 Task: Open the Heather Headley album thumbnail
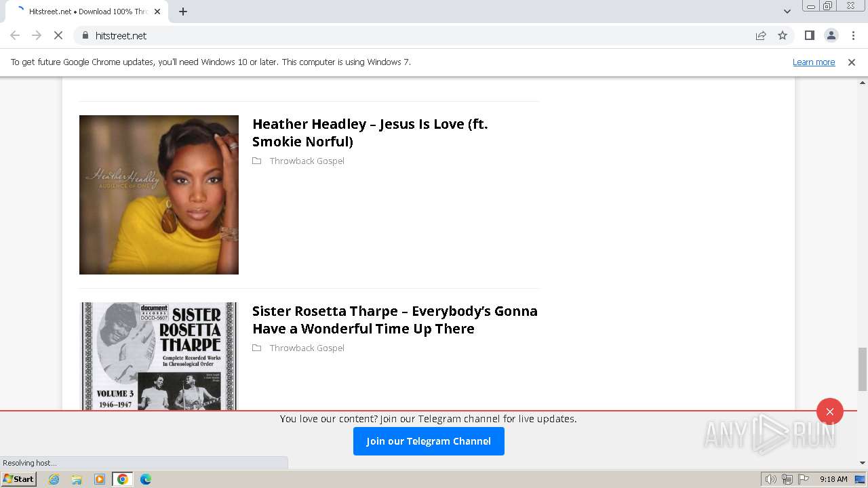coord(159,195)
